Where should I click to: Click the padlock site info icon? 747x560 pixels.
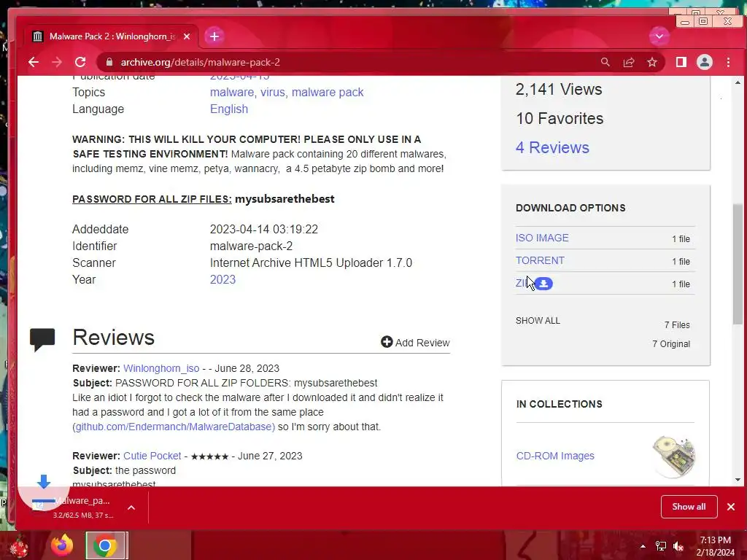coord(109,63)
